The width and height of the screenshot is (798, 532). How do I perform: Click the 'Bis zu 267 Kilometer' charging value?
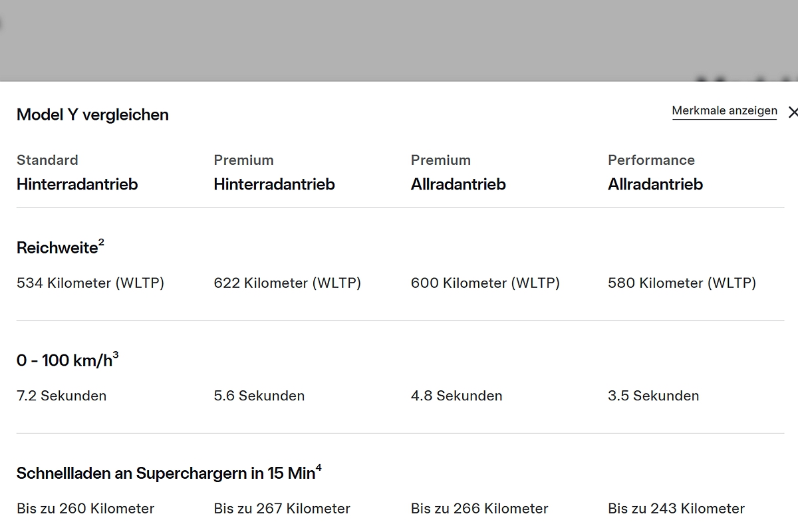(x=282, y=509)
